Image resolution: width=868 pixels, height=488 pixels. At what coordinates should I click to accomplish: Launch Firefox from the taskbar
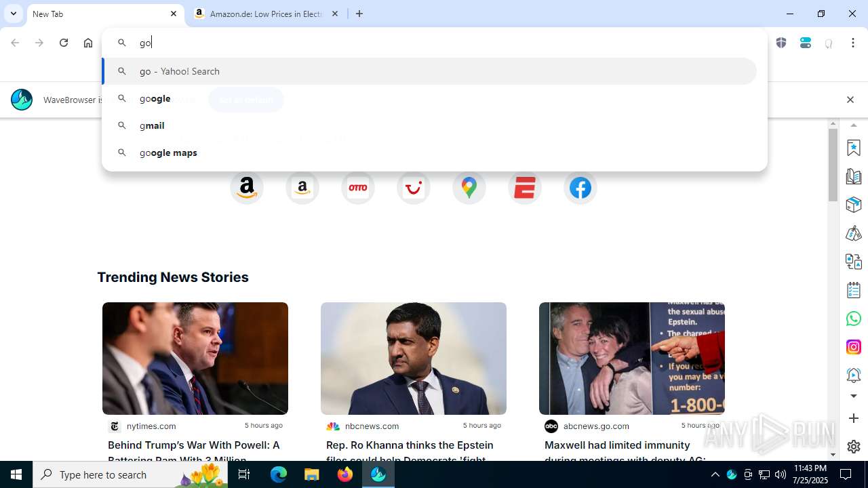[x=345, y=474]
